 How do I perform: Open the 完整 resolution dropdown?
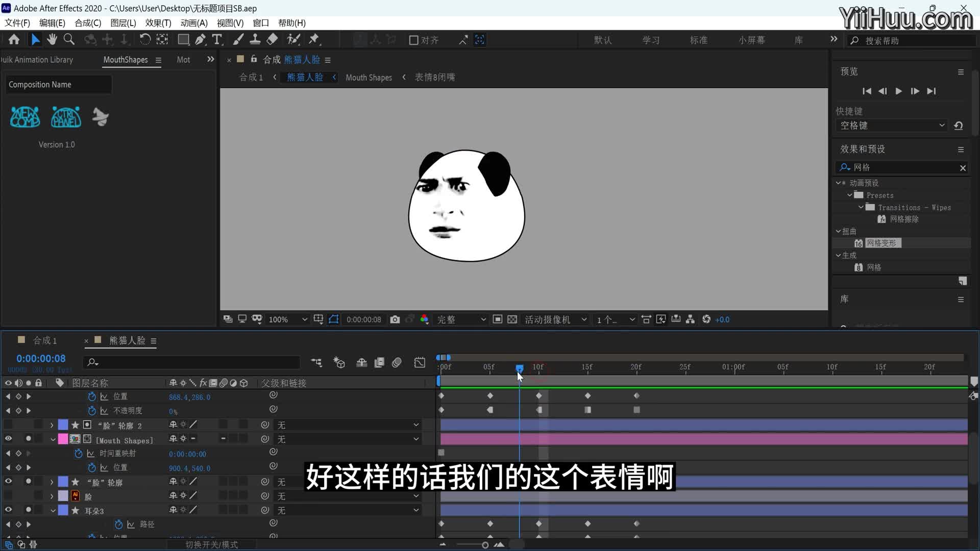click(x=461, y=319)
